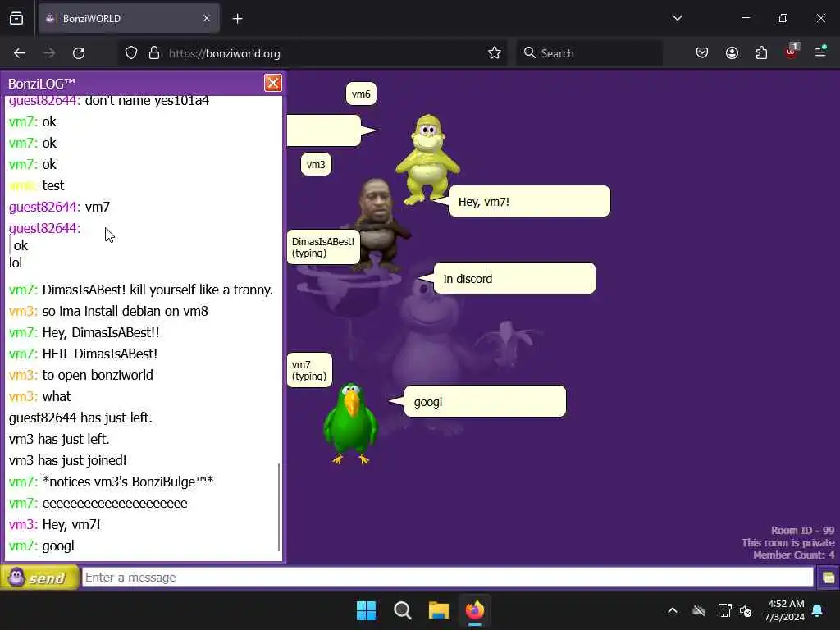Toggle the chat log button beside message box
The image size is (840, 630).
(x=828, y=577)
